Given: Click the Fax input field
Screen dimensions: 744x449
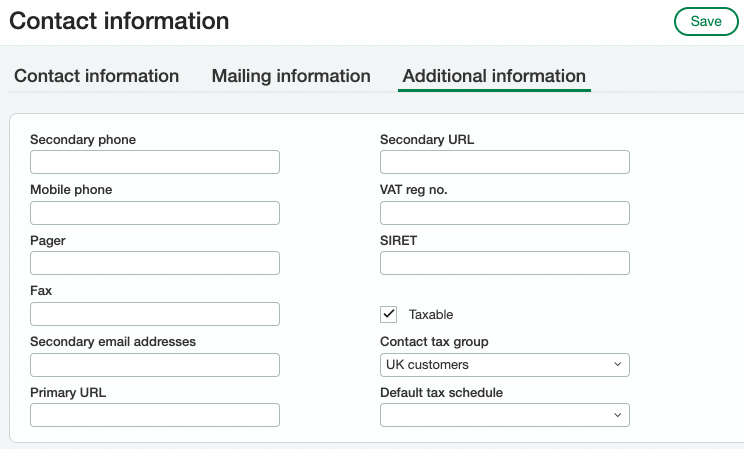Looking at the screenshot, I should [155, 314].
